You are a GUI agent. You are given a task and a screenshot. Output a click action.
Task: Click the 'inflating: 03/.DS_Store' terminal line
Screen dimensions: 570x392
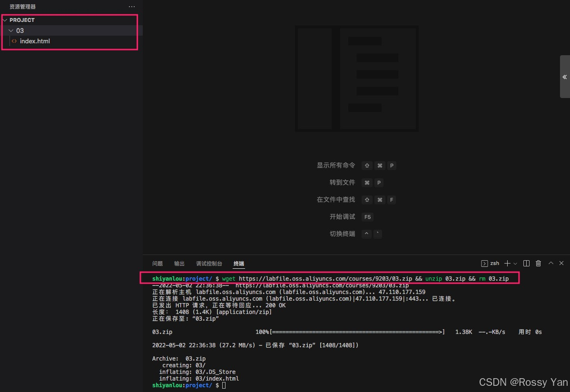pyautogui.click(x=197, y=372)
